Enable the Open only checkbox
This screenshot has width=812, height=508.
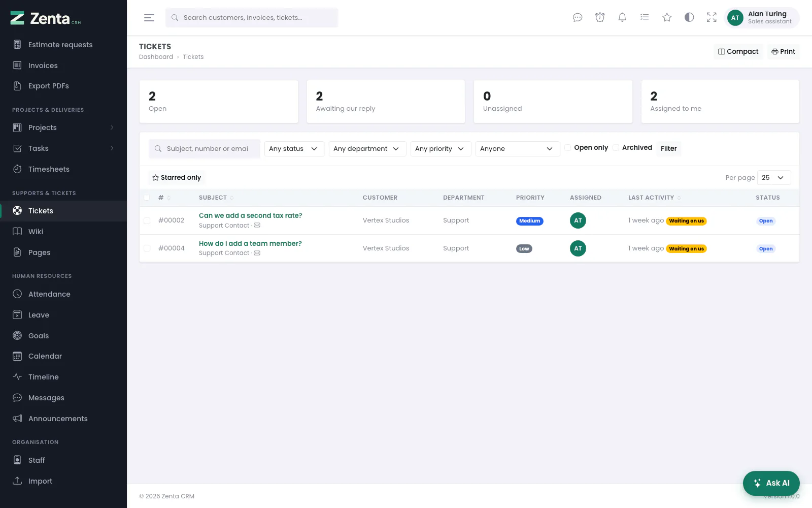568,148
